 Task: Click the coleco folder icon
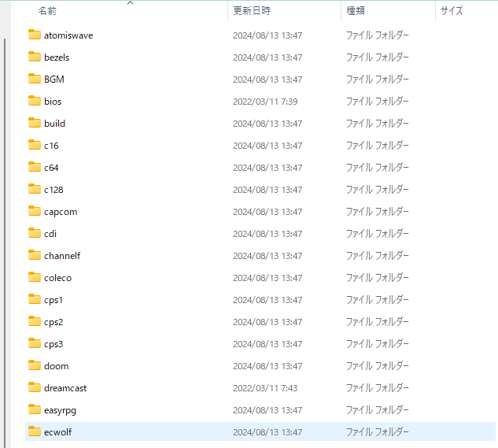(35, 277)
